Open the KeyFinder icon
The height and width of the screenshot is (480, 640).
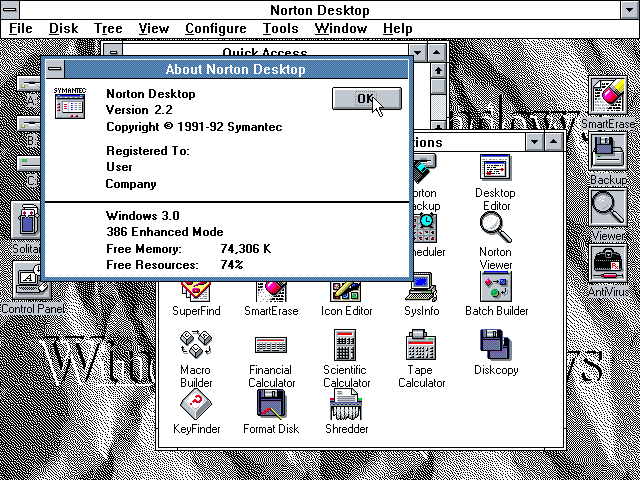196,411
